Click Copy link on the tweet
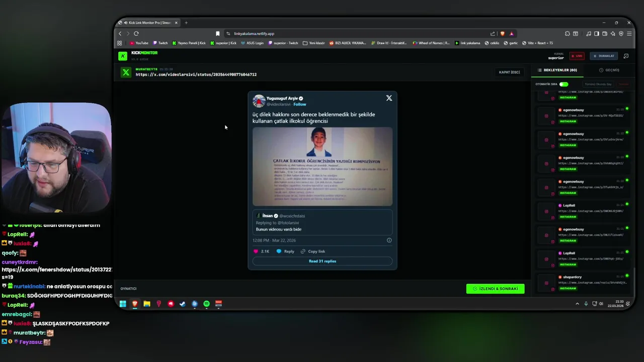644x362 pixels. (313, 251)
